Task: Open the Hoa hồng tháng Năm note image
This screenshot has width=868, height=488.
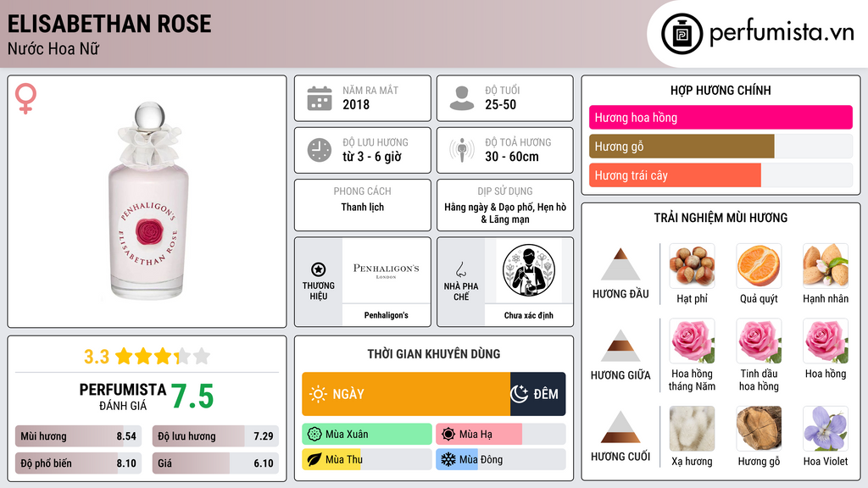Action: coord(692,341)
